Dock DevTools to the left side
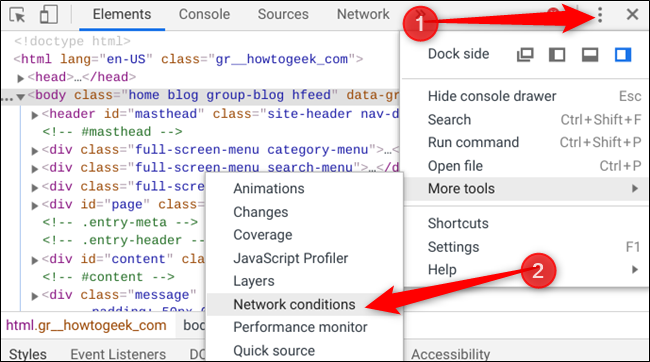 [557, 54]
